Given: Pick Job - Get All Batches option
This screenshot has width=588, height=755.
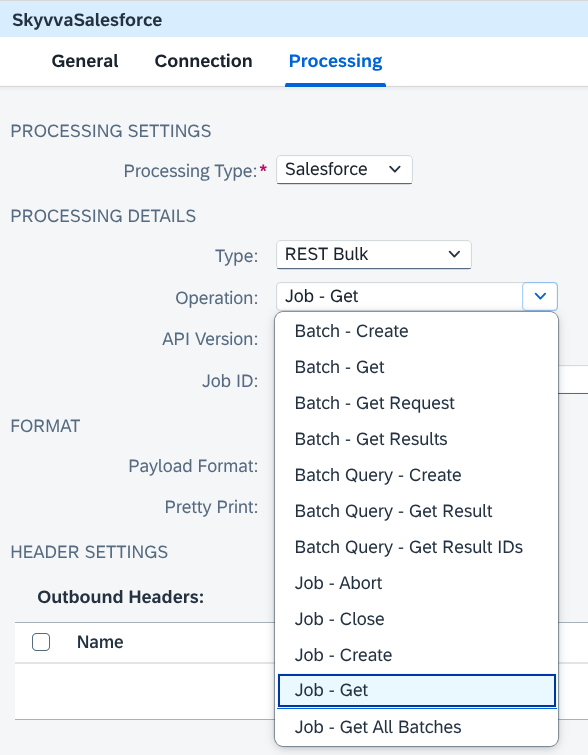Looking at the screenshot, I should (417, 727).
